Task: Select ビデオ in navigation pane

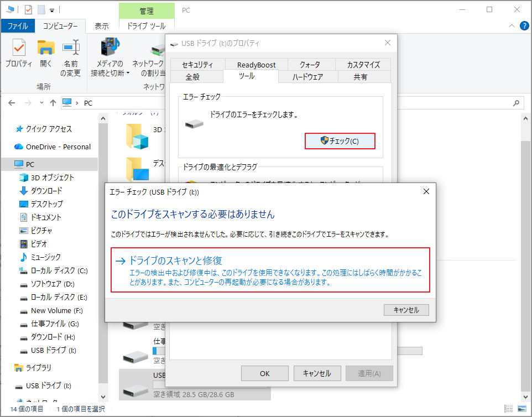Action: pos(33,243)
